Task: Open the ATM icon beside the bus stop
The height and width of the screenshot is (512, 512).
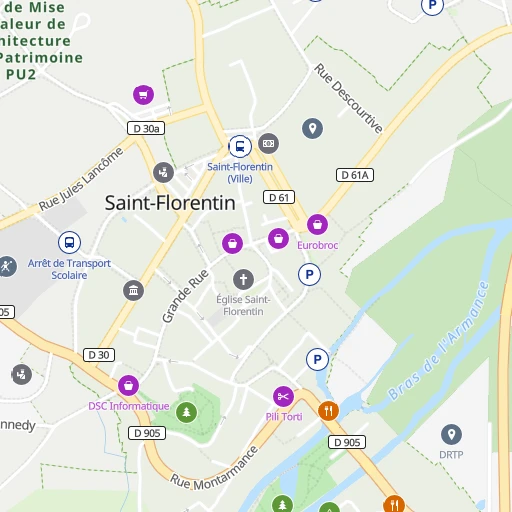Action: [268, 143]
